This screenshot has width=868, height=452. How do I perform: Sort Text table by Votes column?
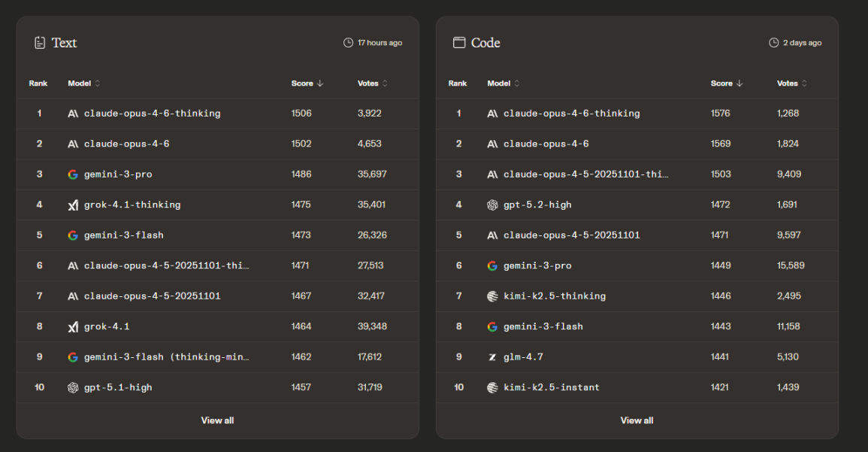pos(373,83)
